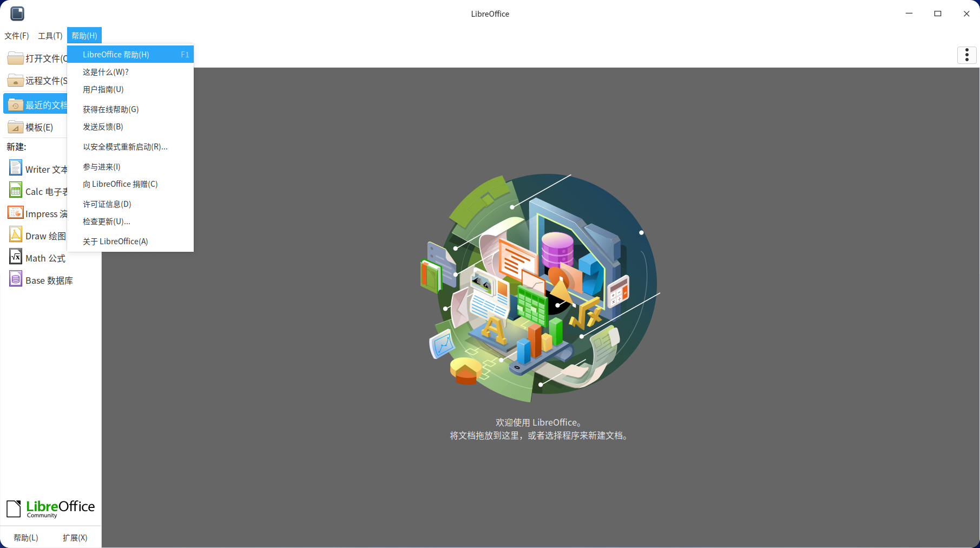This screenshot has width=980, height=548.
Task: Open 用户指南(U) from help menu
Action: [x=130, y=89]
